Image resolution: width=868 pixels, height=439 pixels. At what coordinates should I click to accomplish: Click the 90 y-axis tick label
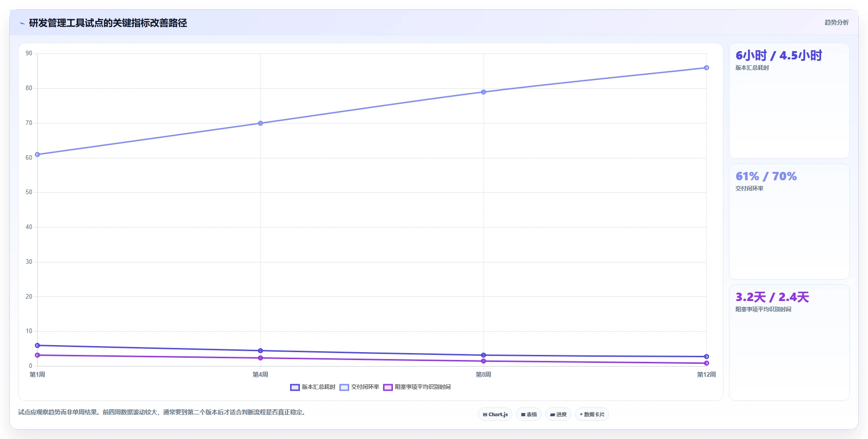click(29, 53)
